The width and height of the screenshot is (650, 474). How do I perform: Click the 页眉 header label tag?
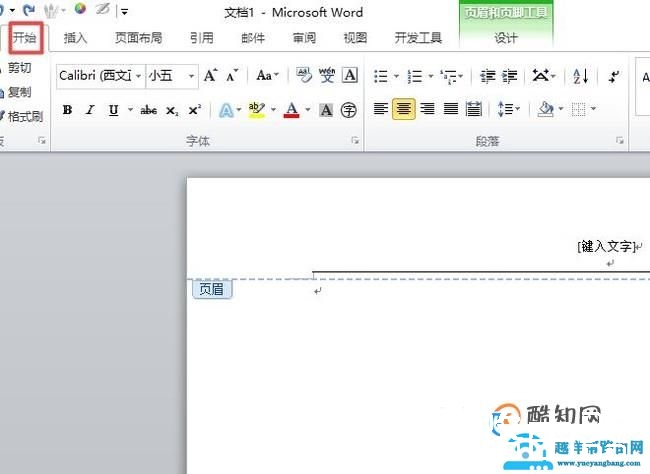tap(212, 289)
